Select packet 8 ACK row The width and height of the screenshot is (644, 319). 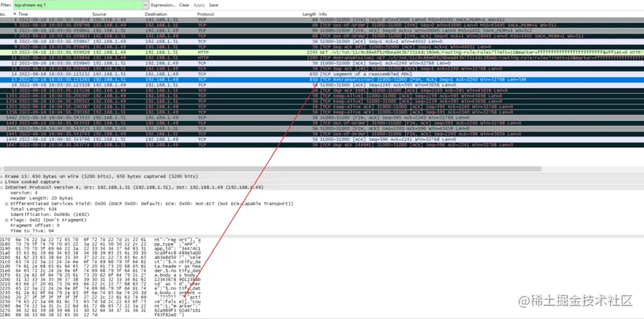click(x=322, y=41)
